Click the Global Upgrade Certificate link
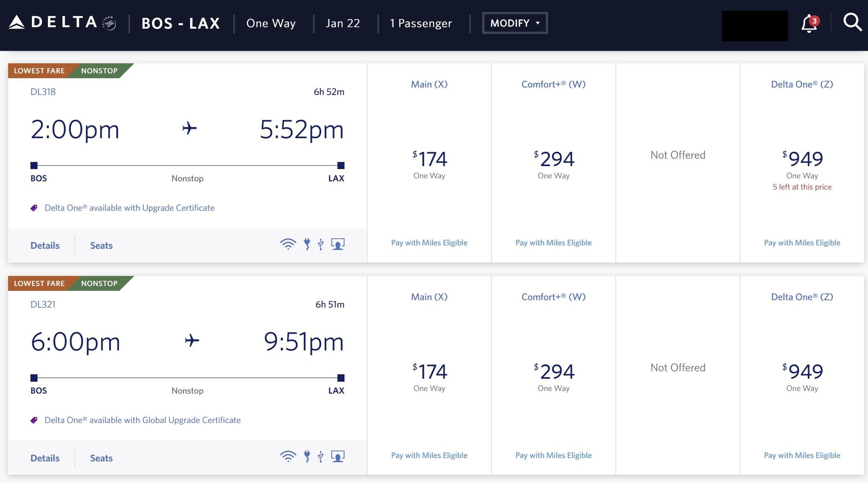Screen dimensions: 868x483 pos(142,420)
